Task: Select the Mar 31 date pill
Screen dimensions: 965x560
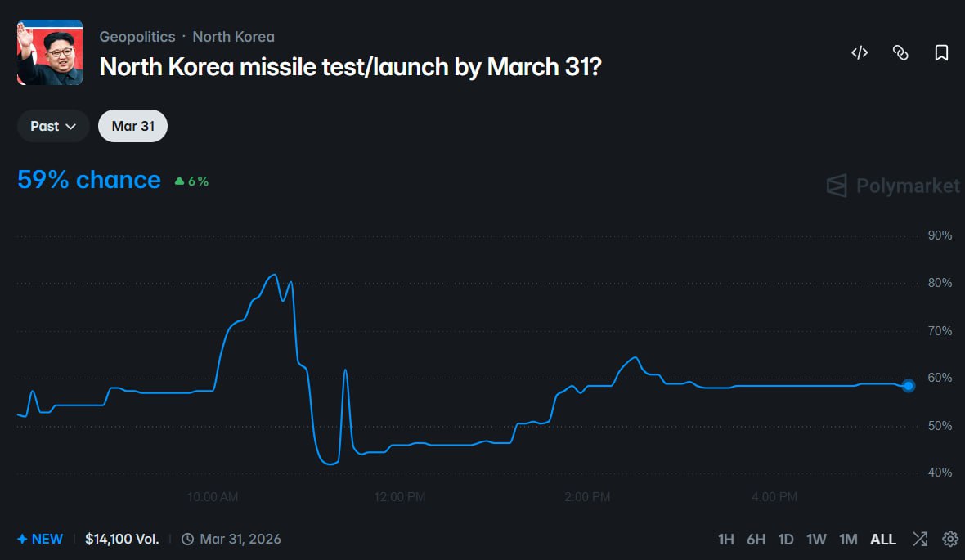Action: [132, 126]
